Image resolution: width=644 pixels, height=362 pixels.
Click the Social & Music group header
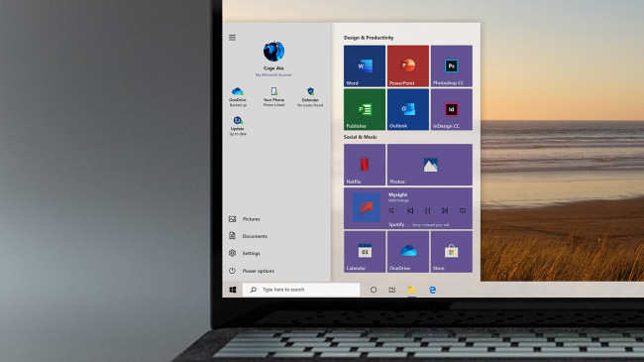(361, 137)
